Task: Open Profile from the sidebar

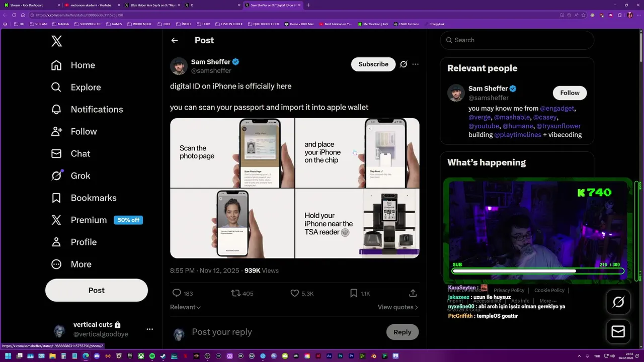Action: pyautogui.click(x=73, y=242)
